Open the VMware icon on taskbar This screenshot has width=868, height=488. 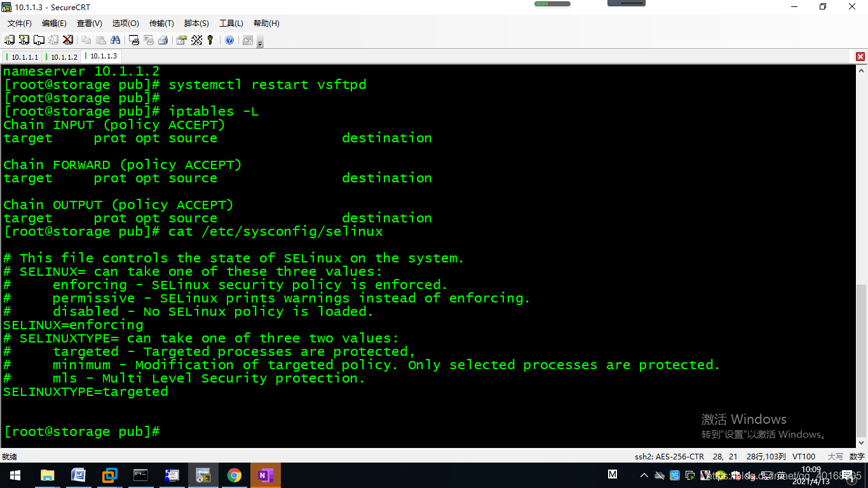coord(110,475)
